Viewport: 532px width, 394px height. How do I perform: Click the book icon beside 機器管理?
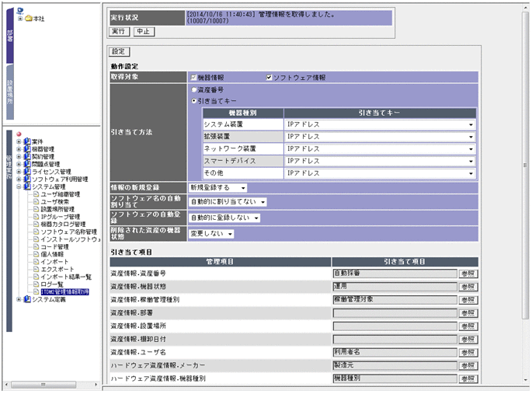pyautogui.click(x=27, y=148)
